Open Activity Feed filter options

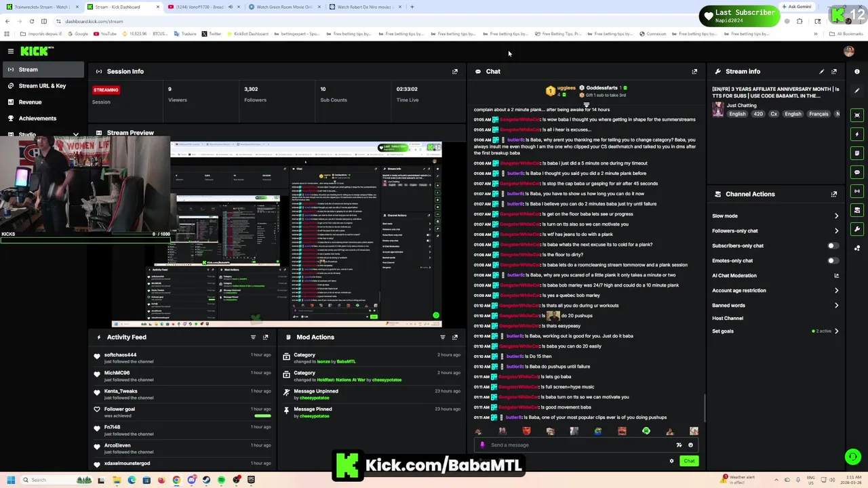tap(253, 337)
